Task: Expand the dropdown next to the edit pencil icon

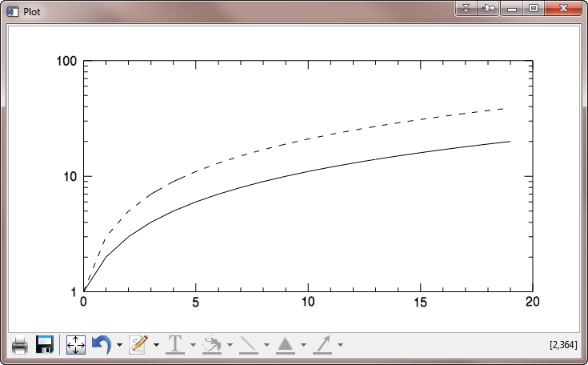Action: point(156,346)
